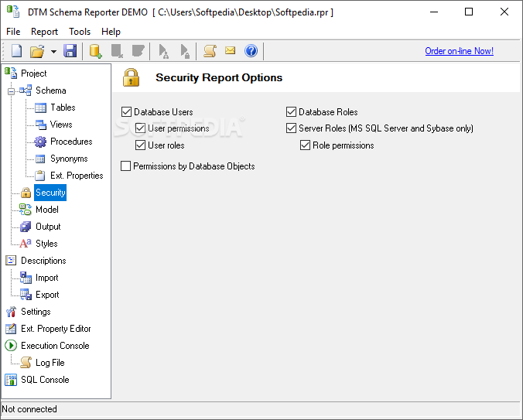The width and height of the screenshot is (523, 420).
Task: Open Execution Console tree item
Action: (x=55, y=346)
